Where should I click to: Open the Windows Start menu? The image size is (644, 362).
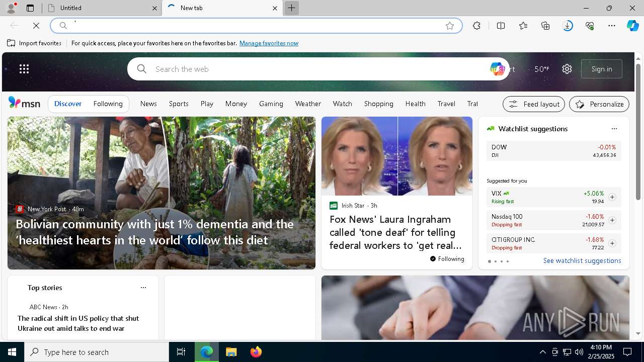pyautogui.click(x=12, y=352)
